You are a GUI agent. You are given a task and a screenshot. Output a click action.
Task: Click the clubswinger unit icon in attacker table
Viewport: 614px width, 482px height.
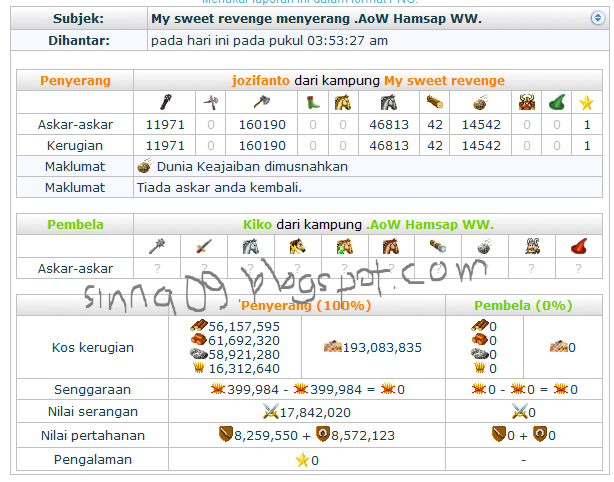(x=165, y=103)
